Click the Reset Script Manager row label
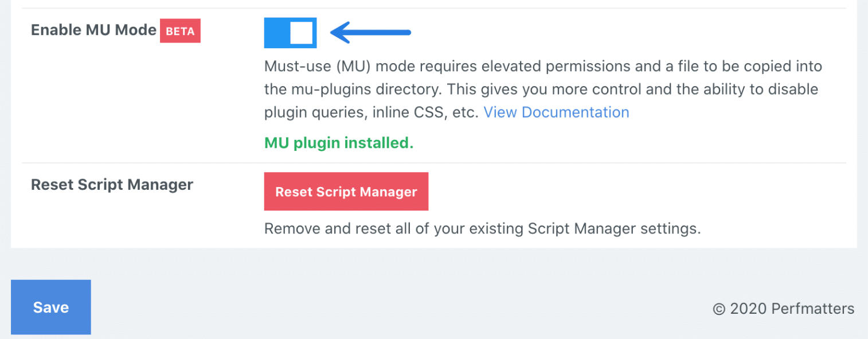Viewport: 868px width, 339px height. click(x=112, y=184)
